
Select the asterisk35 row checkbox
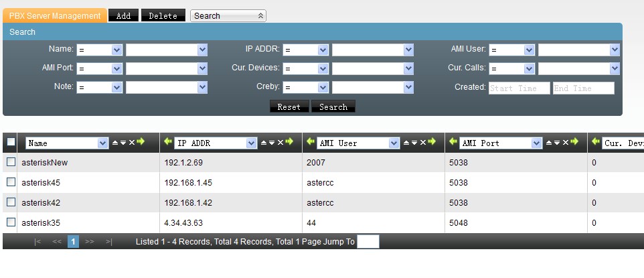pyautogui.click(x=11, y=222)
